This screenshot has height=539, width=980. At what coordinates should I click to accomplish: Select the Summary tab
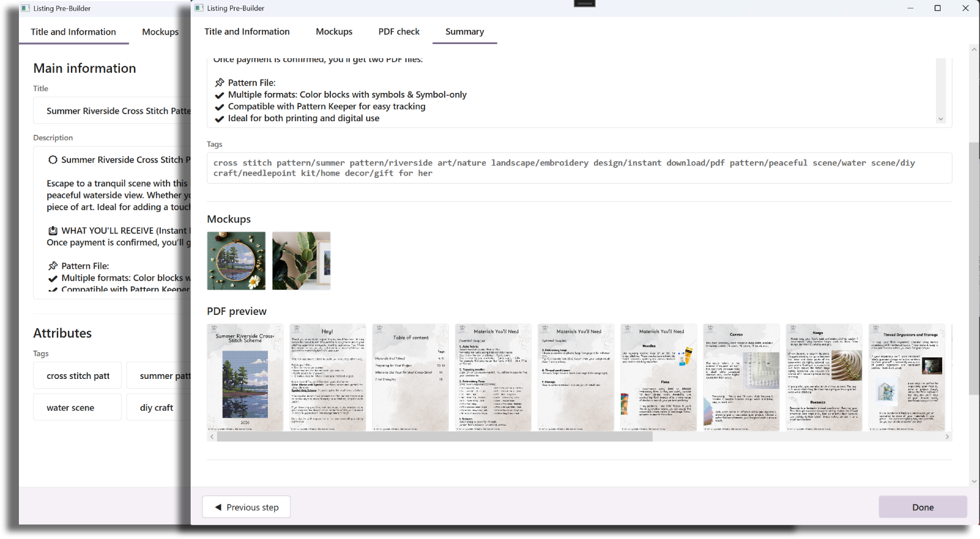coord(464,31)
